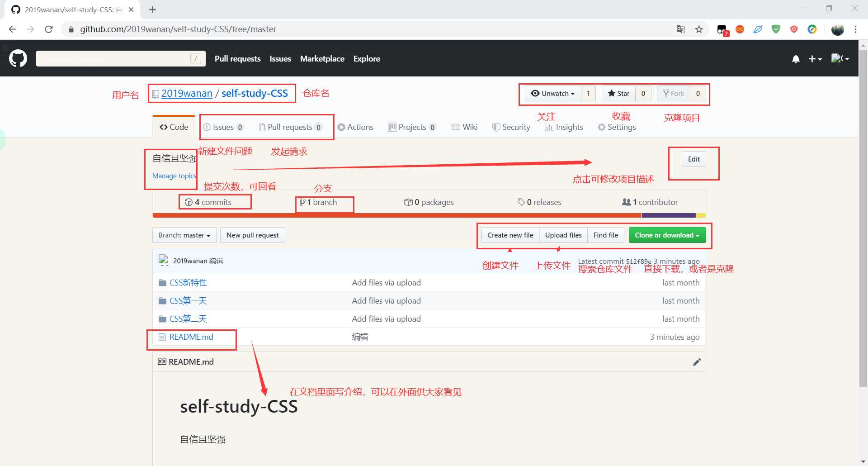Open the CSS第二天 folder
Screen dimensions: 868x466
tap(188, 319)
